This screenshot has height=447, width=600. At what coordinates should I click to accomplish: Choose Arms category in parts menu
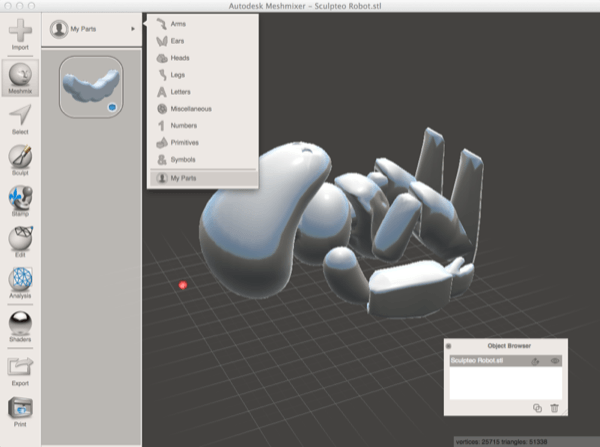[x=203, y=24]
